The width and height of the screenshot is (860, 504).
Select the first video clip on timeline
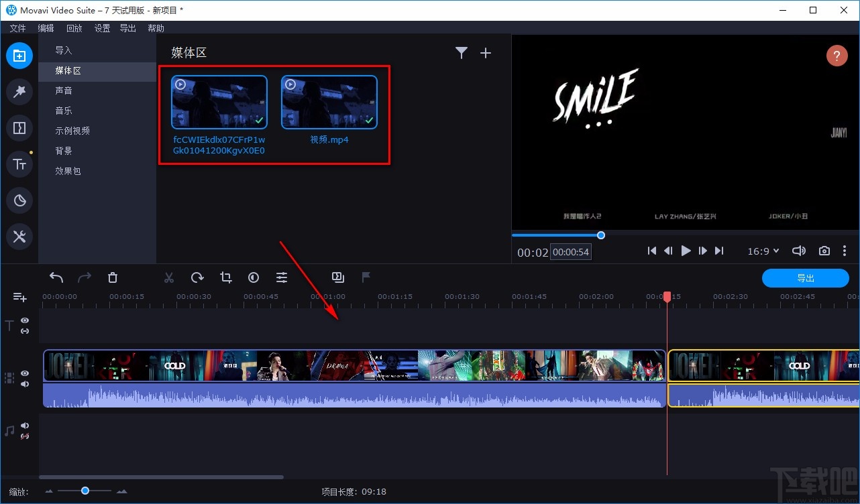pyautogui.click(x=355, y=366)
